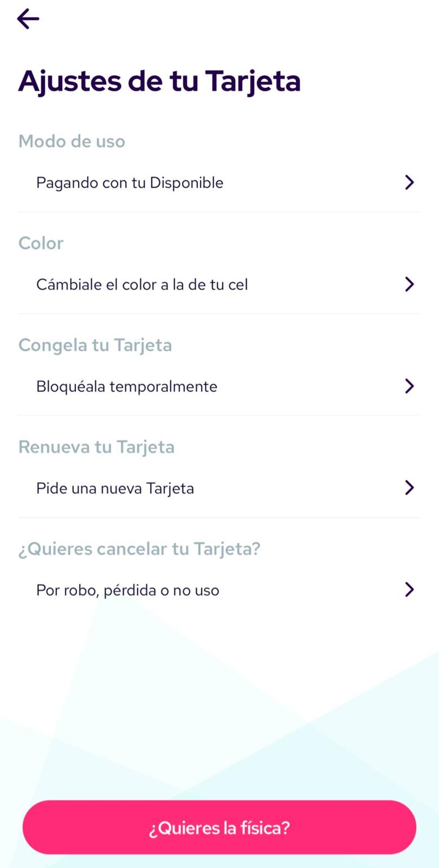The width and height of the screenshot is (439, 868).
Task: Tap the word Disponible in usage mode row
Action: tap(187, 183)
